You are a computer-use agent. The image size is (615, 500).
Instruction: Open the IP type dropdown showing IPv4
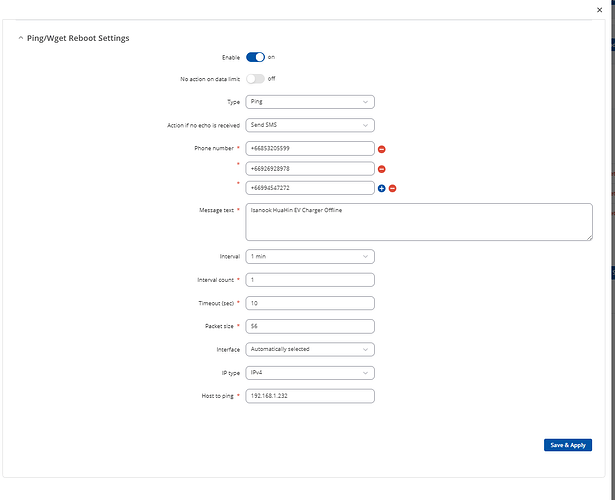pos(310,373)
